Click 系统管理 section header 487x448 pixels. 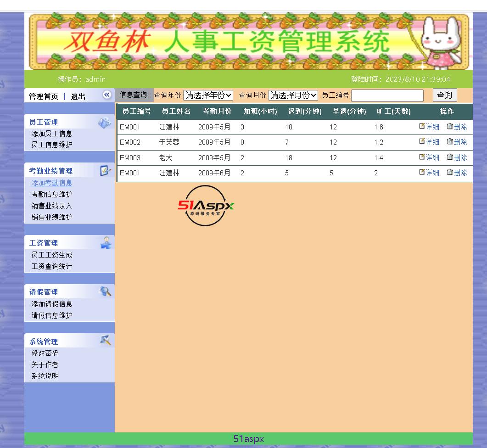coord(44,342)
